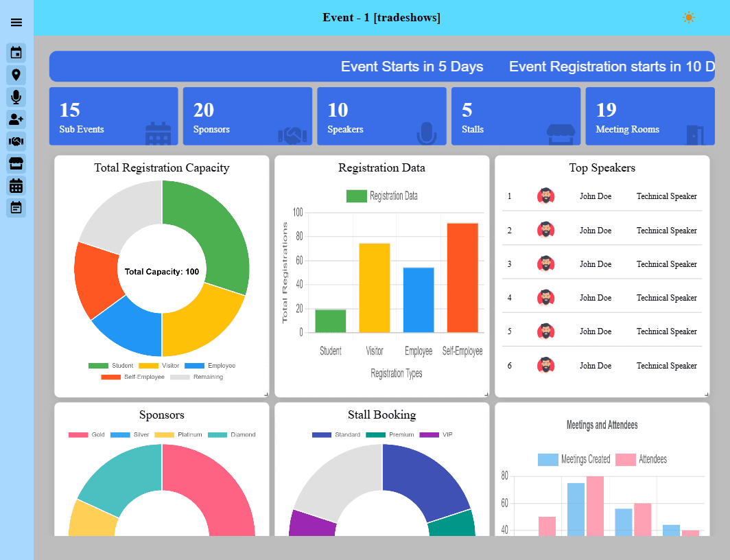Click the avatar of speaker number 2
The image size is (730, 560).
(x=545, y=230)
